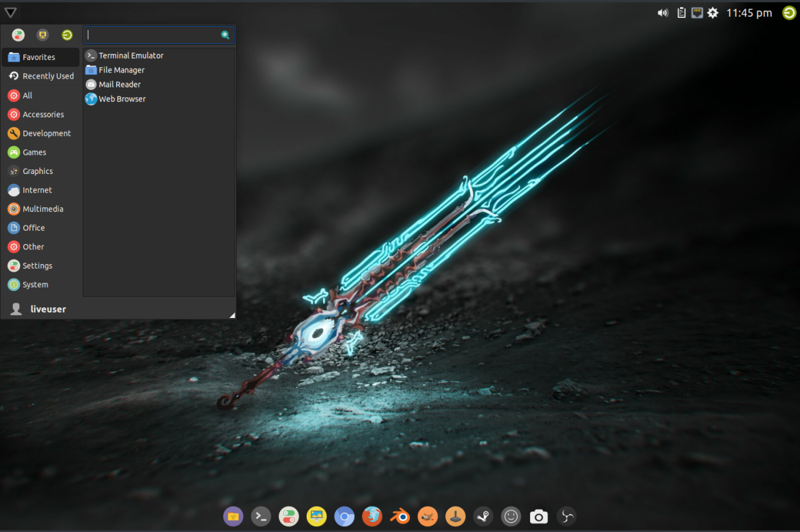
Task: Select the Settings category
Action: click(x=41, y=265)
